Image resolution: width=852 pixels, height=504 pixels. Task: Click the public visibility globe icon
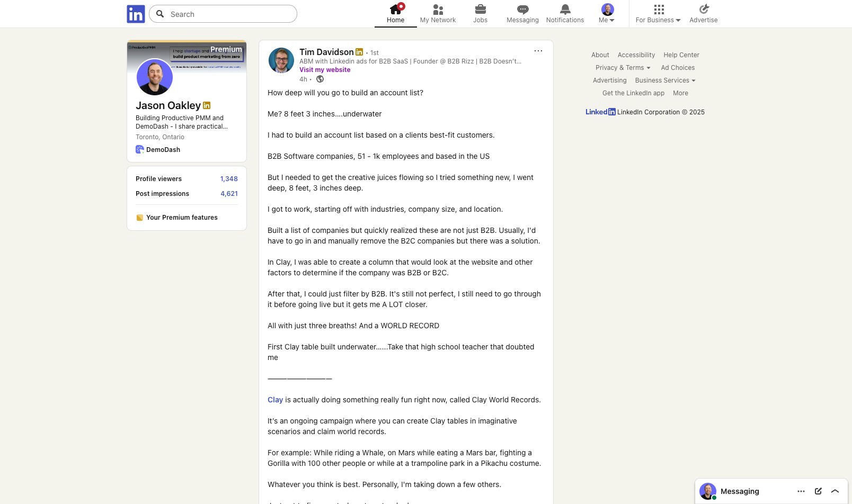(x=320, y=79)
